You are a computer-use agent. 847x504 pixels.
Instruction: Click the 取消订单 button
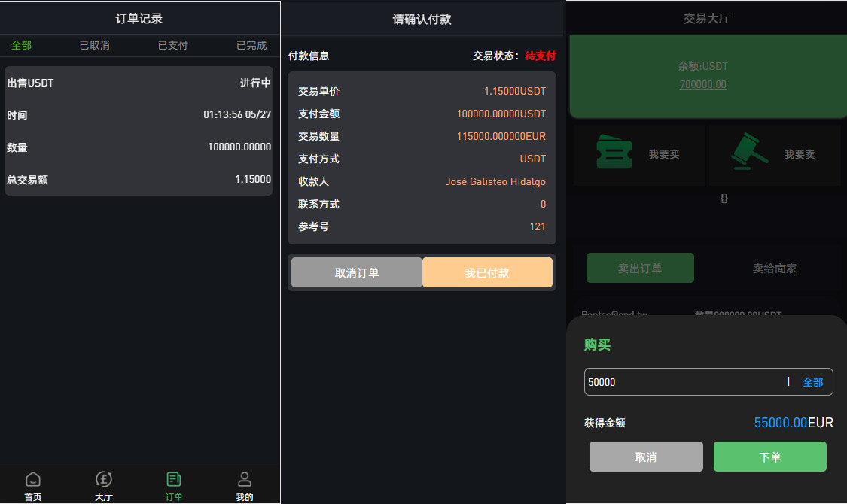pyautogui.click(x=357, y=272)
